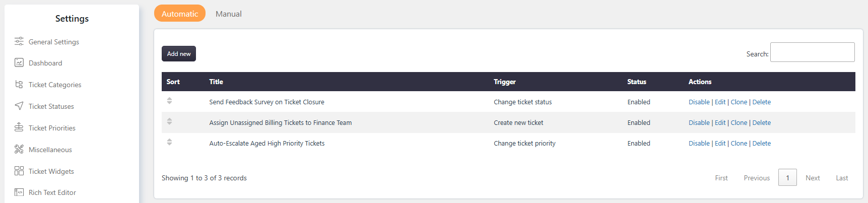
Task: Click sort handle for Auto-Escalate rule
Action: pyautogui.click(x=169, y=142)
